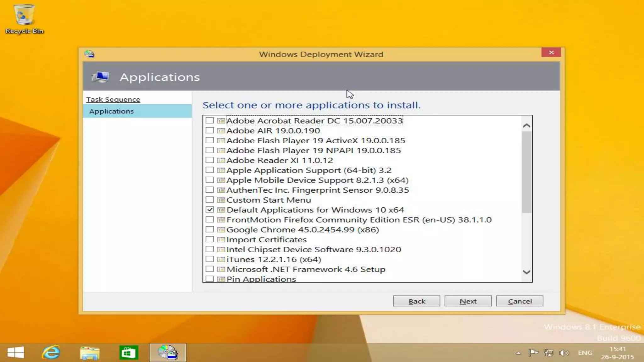Check the Import Certificates checkbox
This screenshot has height=362, width=644.
(210, 239)
